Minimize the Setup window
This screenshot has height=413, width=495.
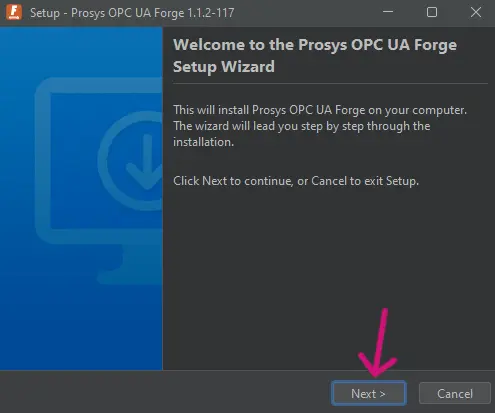(388, 12)
